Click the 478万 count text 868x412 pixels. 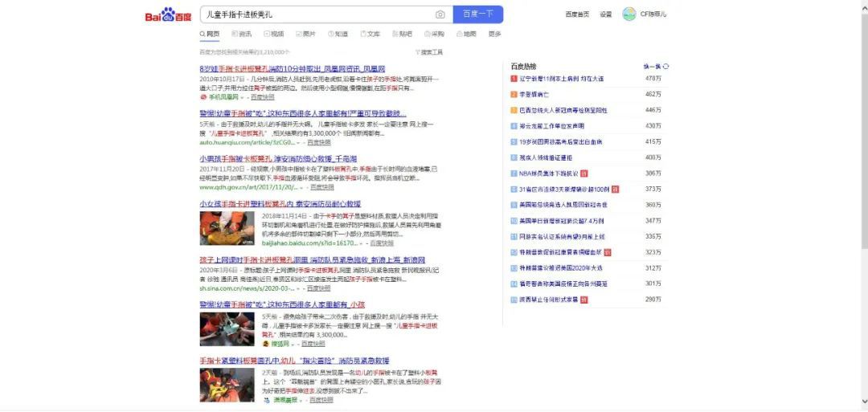pyautogui.click(x=653, y=79)
